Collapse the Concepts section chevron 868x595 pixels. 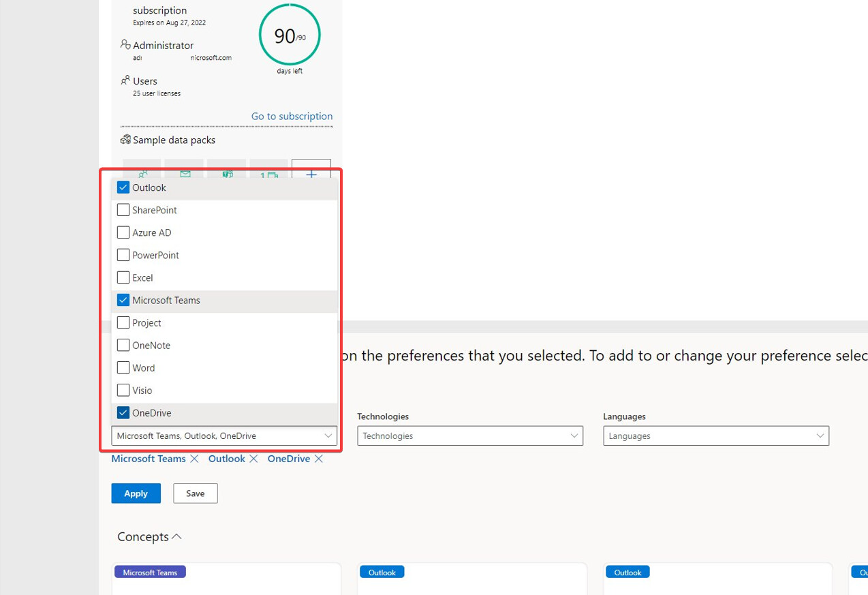(176, 537)
